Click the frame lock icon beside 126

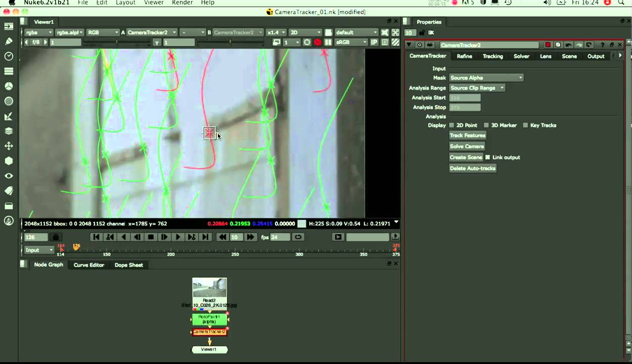[56, 237]
